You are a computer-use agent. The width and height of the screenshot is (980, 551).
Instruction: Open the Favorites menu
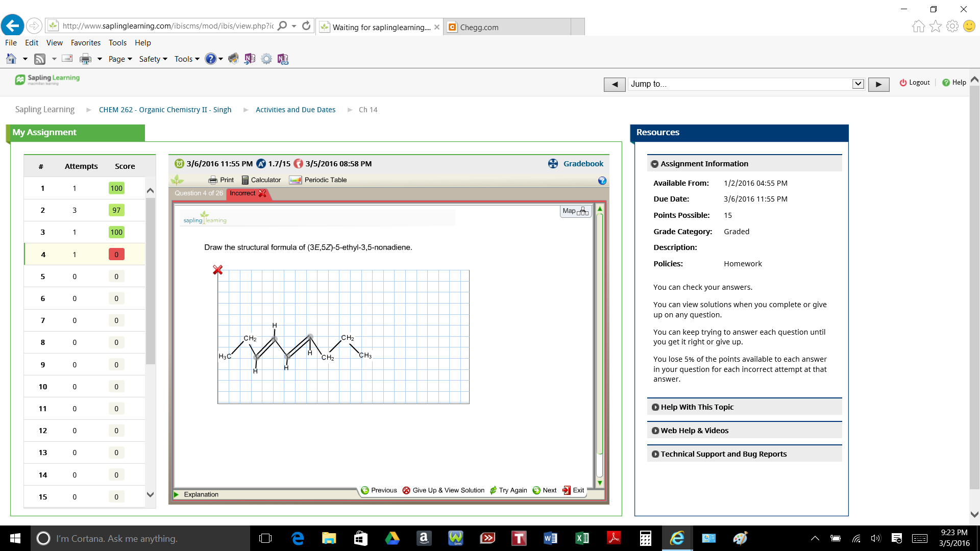(85, 43)
